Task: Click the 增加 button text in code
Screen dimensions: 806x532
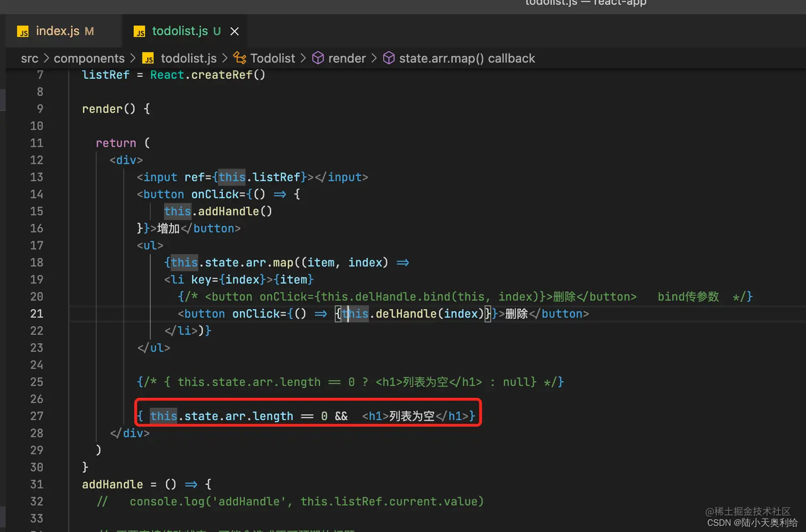Action: [168, 228]
